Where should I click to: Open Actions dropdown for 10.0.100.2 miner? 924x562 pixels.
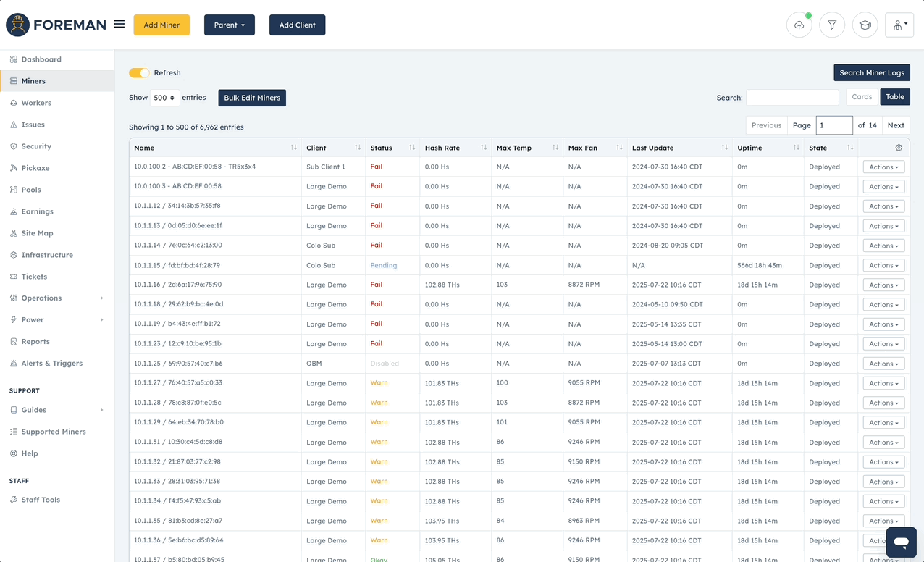[x=884, y=167]
